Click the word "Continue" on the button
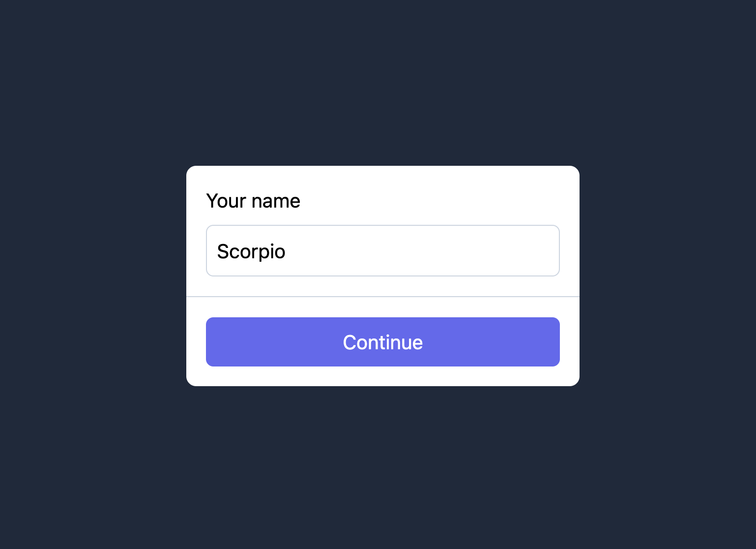 382,342
